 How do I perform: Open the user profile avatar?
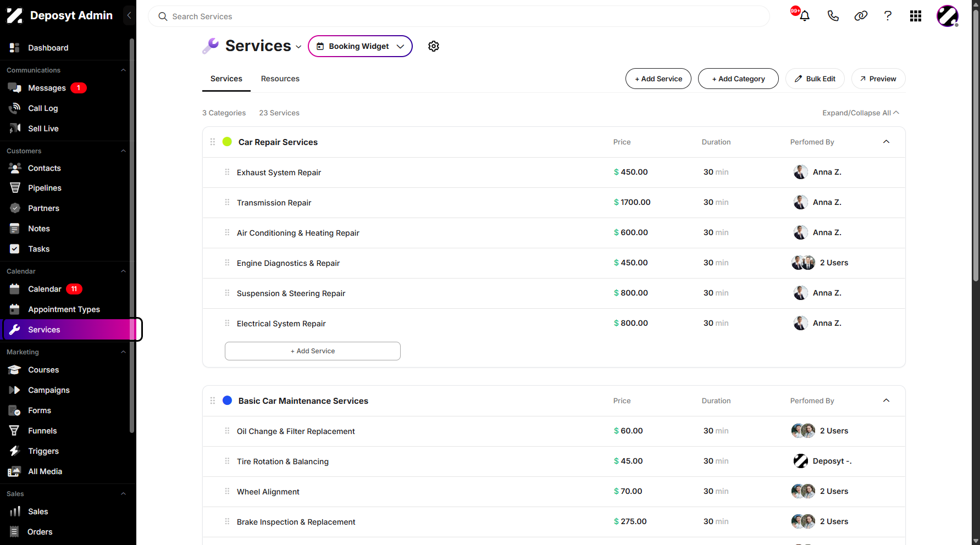click(948, 16)
